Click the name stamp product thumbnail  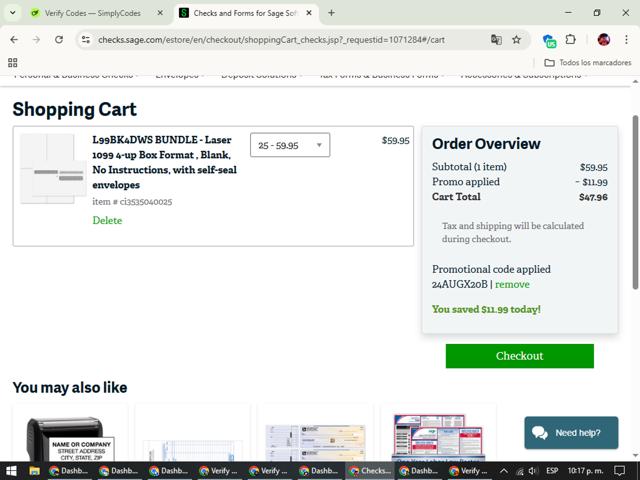point(69,439)
